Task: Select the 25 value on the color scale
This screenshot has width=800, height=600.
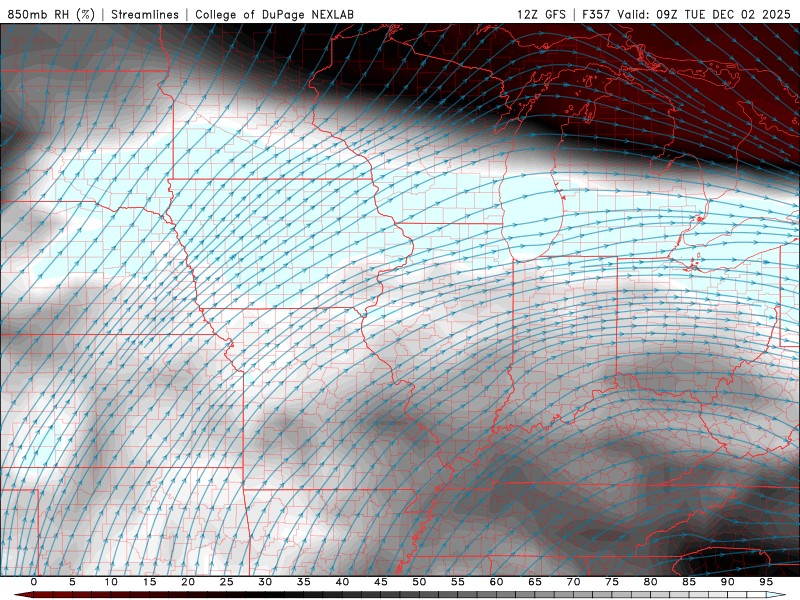Action: click(227, 582)
